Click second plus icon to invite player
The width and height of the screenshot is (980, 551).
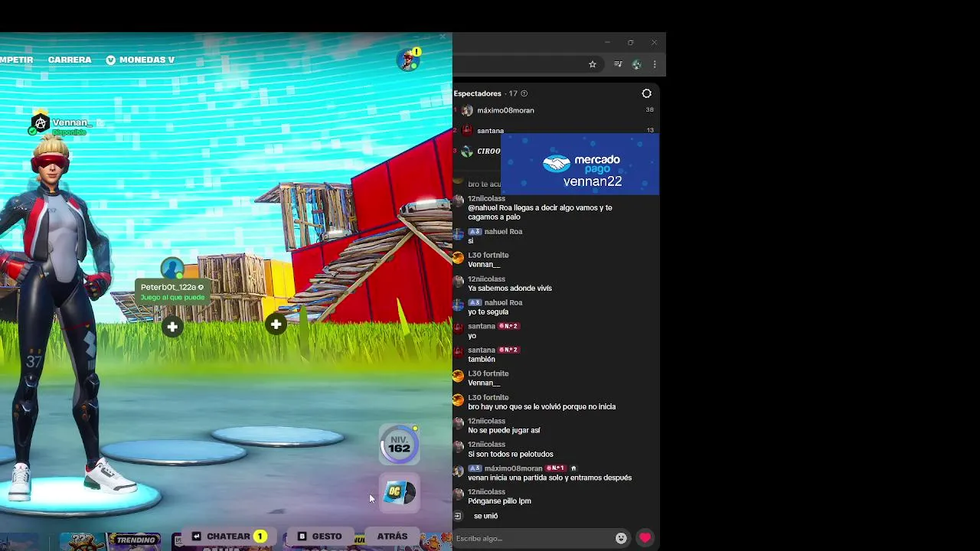tap(276, 324)
